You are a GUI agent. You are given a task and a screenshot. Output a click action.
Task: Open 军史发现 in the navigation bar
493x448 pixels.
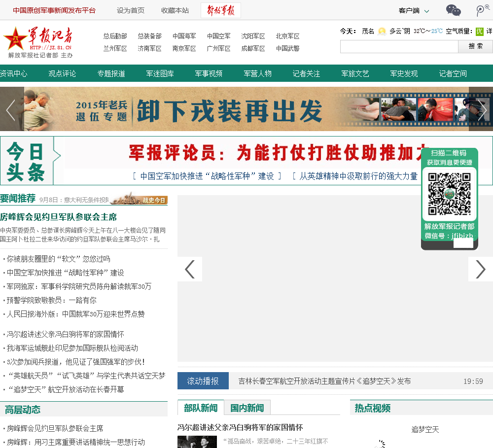tap(404, 73)
